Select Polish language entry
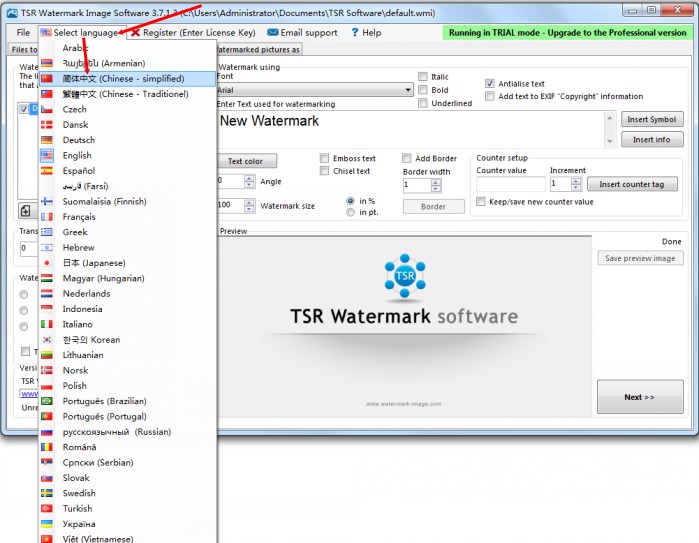The width and height of the screenshot is (699, 543). (127, 386)
